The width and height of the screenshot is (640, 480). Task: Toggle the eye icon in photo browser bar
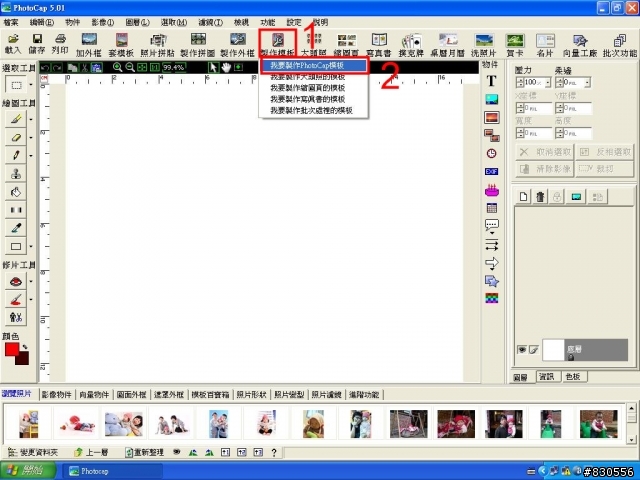point(176,452)
